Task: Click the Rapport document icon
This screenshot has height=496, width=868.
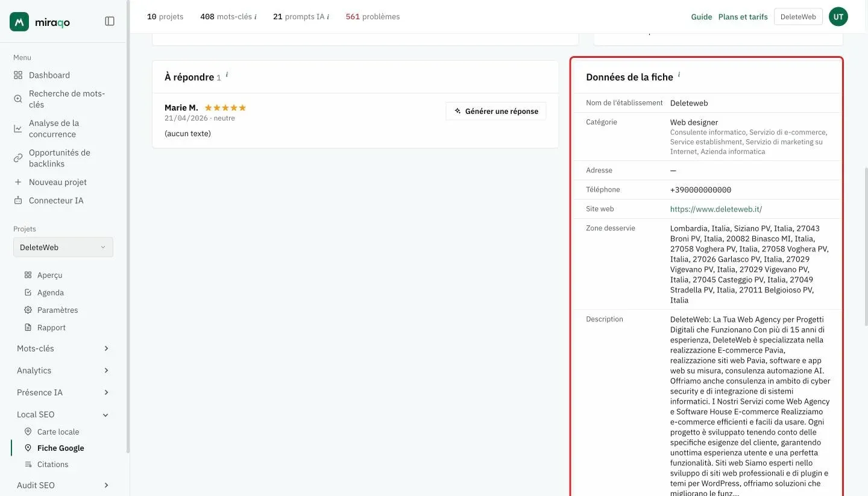Action: click(28, 327)
